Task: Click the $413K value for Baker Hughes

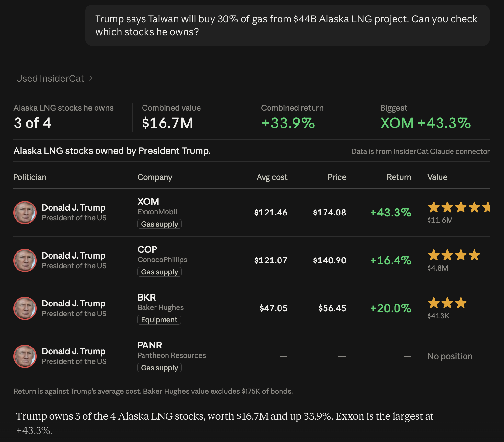Action: coord(438,316)
